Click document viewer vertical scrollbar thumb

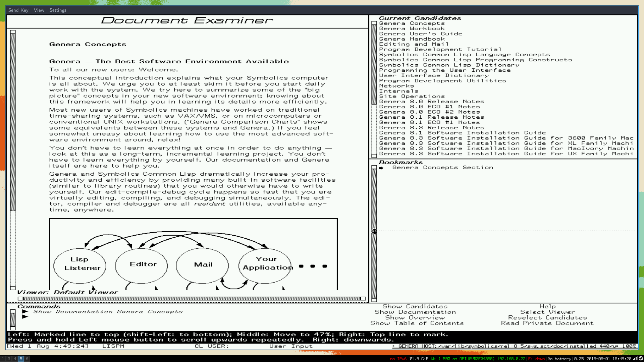coord(13,122)
